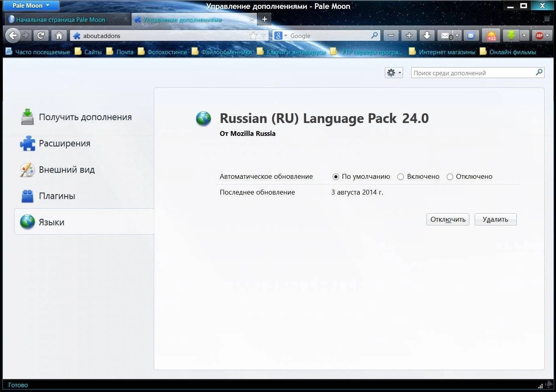Click the tab list icon at tab bar end
This screenshot has width=556, height=392.
pos(547,19)
